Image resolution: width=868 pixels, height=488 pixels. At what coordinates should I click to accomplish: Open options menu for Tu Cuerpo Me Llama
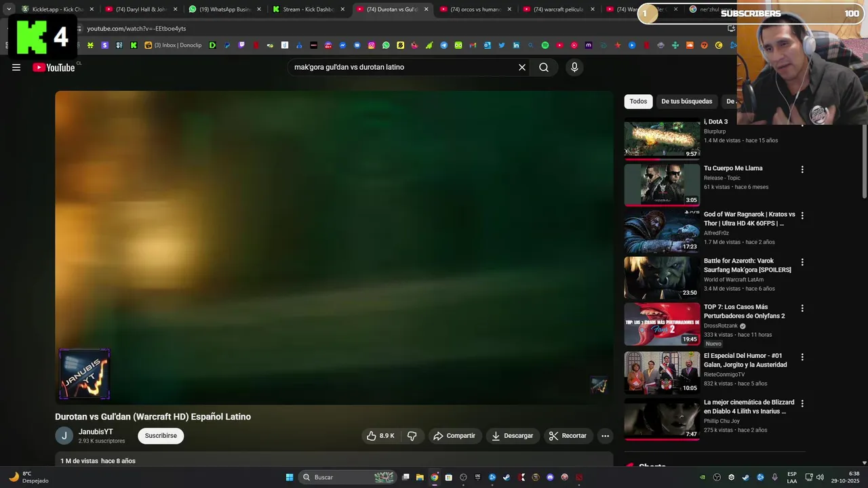tap(802, 169)
